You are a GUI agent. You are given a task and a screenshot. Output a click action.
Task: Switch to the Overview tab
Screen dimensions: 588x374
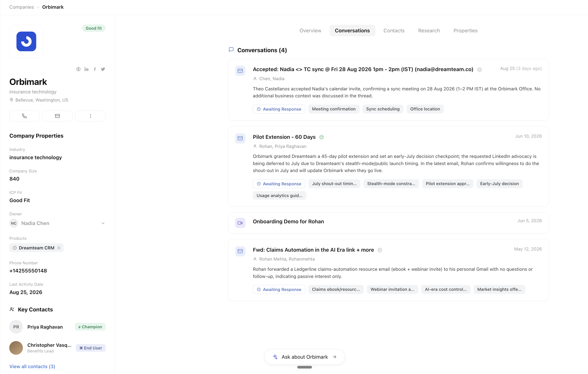point(310,30)
